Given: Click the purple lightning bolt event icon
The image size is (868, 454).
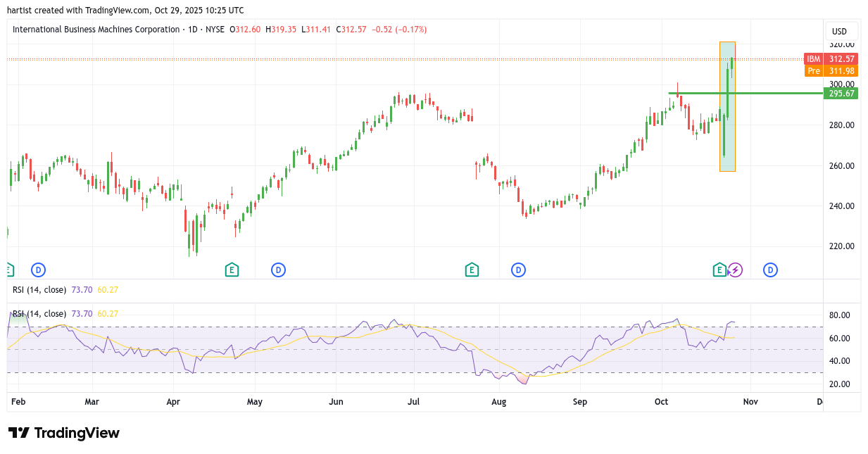Looking at the screenshot, I should 735,270.
